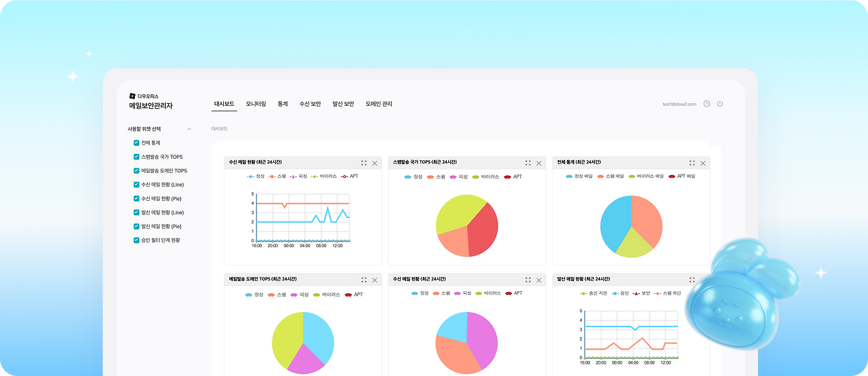Click the 사용할 위젯 선택 heading text
868x376 pixels.
(144, 129)
